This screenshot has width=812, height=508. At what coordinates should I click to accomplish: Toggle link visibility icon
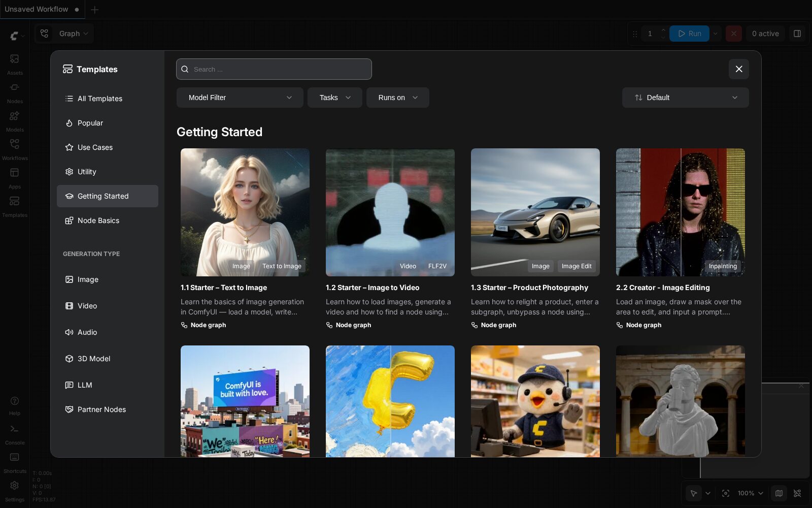[797, 493]
